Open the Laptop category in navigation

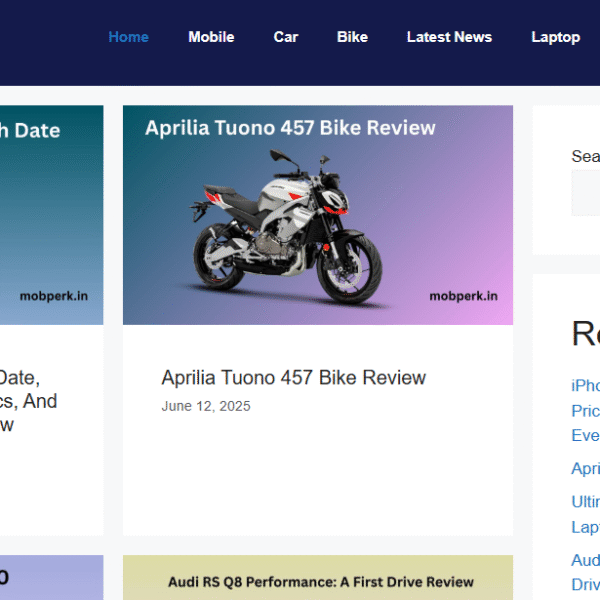click(x=556, y=37)
